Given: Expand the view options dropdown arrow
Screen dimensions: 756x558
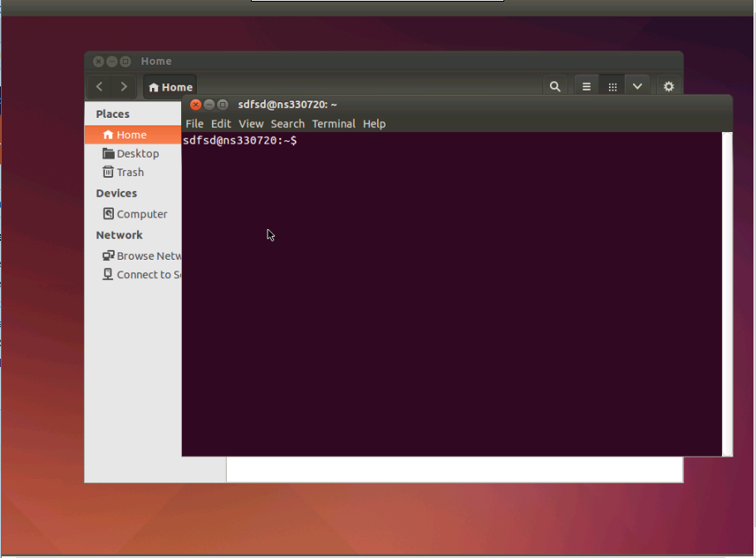Looking at the screenshot, I should pyautogui.click(x=637, y=86).
